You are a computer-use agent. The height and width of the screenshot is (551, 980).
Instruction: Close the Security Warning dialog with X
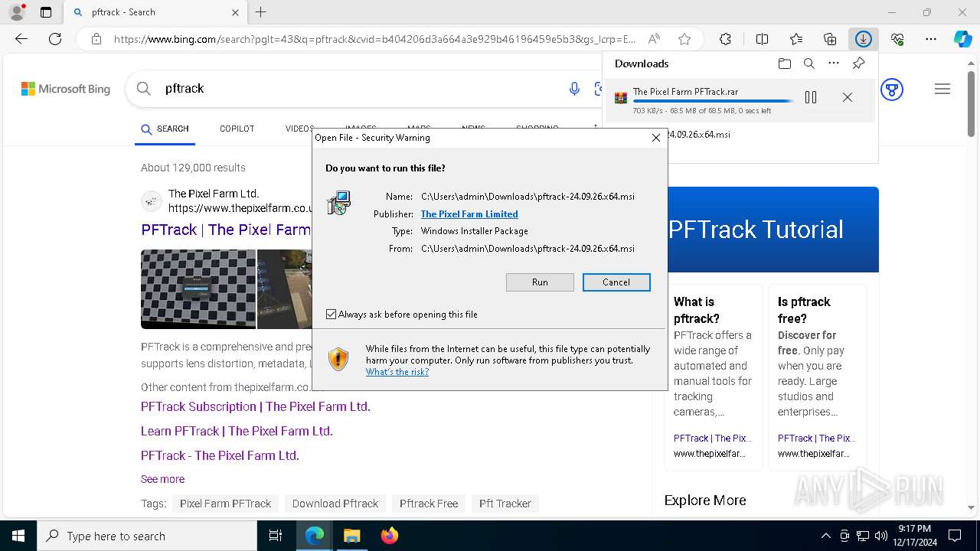point(655,138)
